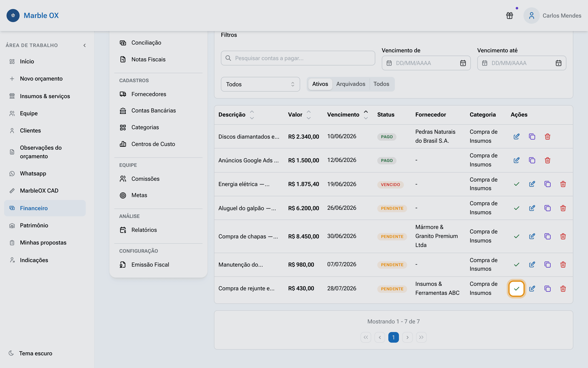The image size is (588, 368).
Task: Duplicate the Discos diamantados entry
Action: [x=532, y=137]
